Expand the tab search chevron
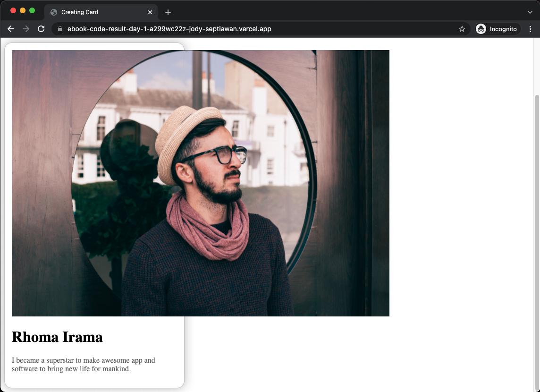 530,12
